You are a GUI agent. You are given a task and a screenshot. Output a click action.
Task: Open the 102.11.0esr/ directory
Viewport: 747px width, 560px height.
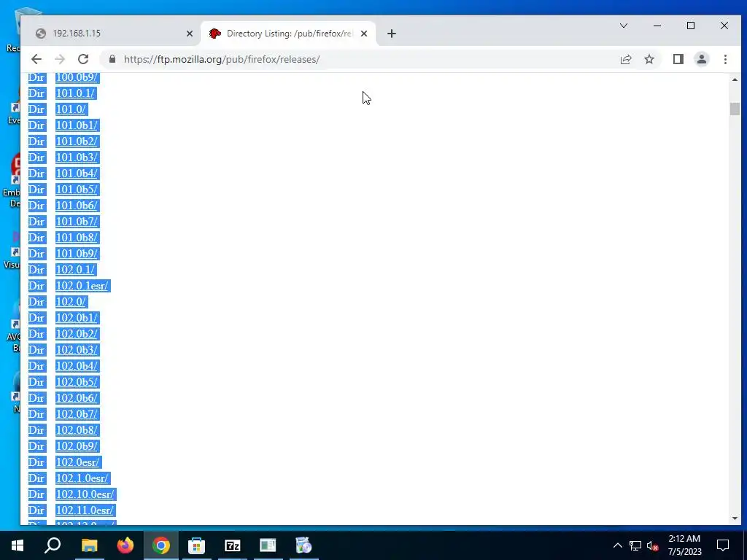[85, 510]
